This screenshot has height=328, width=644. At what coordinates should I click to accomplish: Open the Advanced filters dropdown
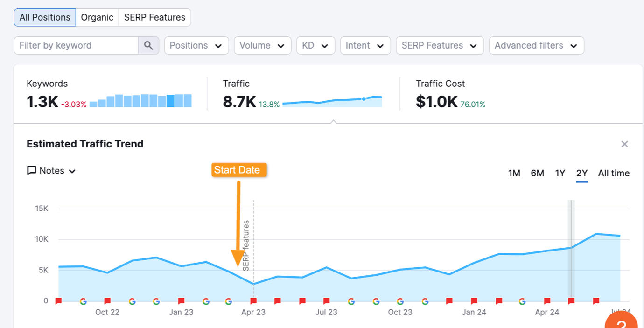point(536,45)
